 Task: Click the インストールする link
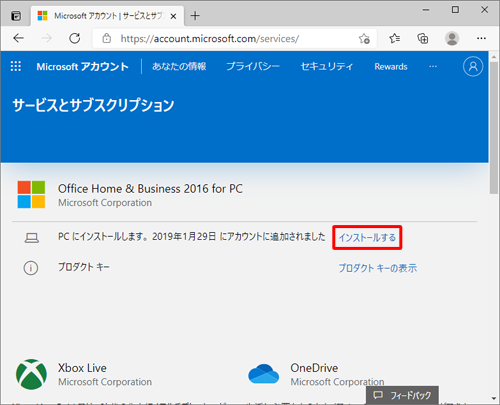coord(367,238)
